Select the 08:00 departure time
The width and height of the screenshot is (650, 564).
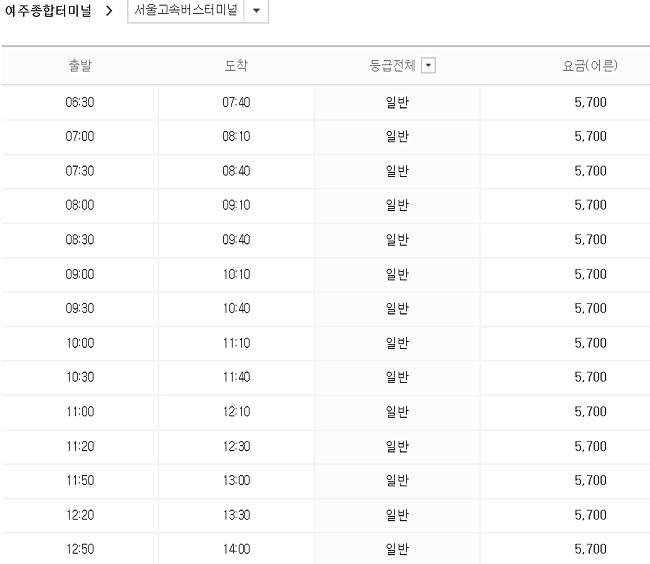(80, 205)
